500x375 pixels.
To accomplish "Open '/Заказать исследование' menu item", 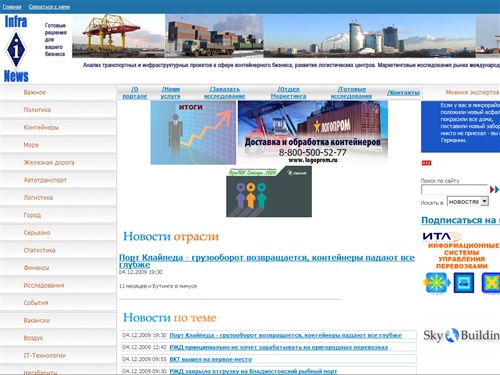I will click(224, 93).
